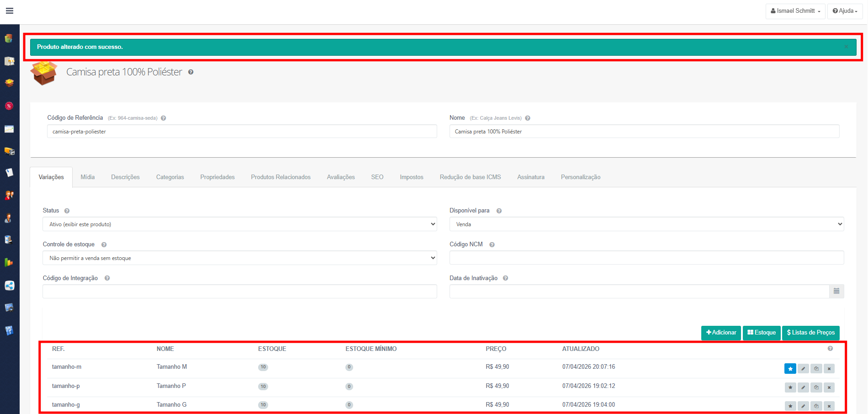
Task: Duplicate the tamanho-p variation
Action: (816, 387)
